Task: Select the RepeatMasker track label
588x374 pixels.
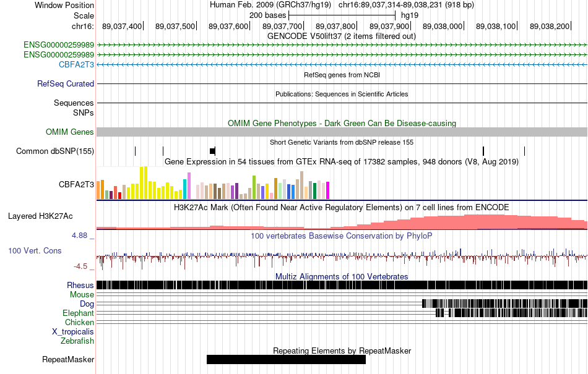Action: [x=68, y=359]
